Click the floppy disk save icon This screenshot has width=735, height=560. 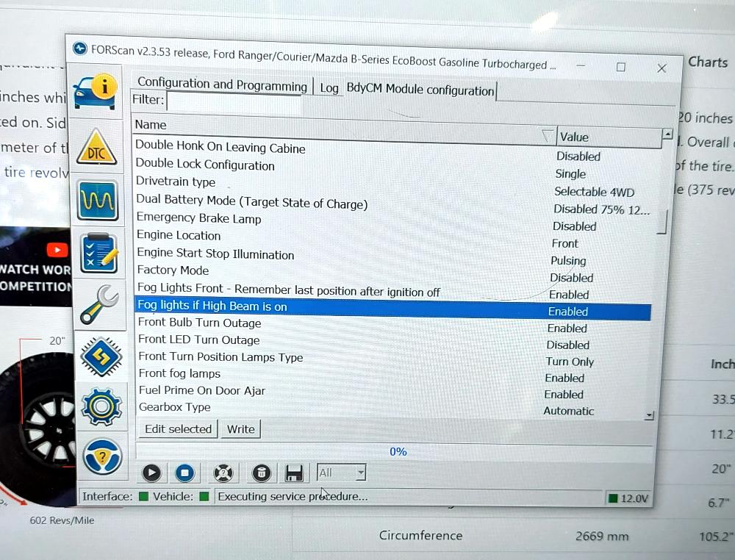click(295, 473)
